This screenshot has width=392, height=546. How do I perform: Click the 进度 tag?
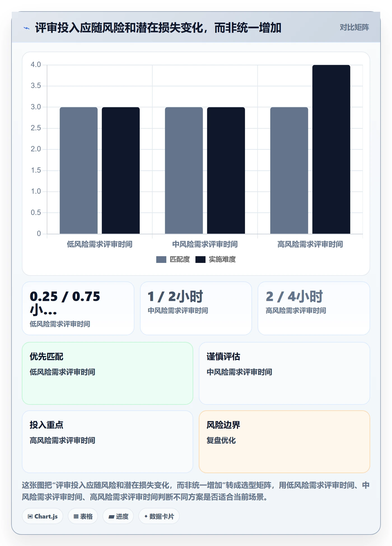pyautogui.click(x=118, y=516)
